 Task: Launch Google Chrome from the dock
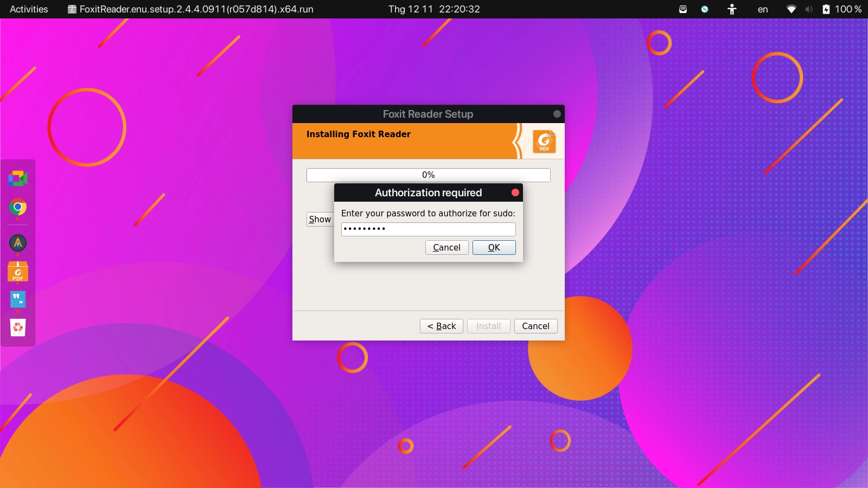point(18,207)
